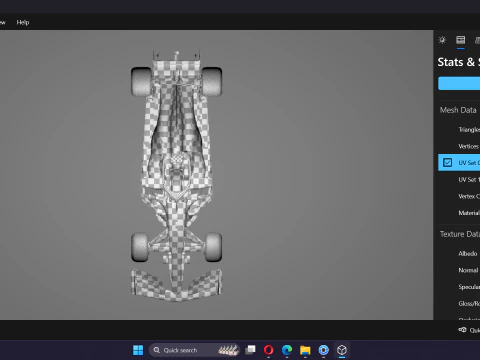480x360 pixels.
Task: Open the Help menu
Action: tap(23, 22)
